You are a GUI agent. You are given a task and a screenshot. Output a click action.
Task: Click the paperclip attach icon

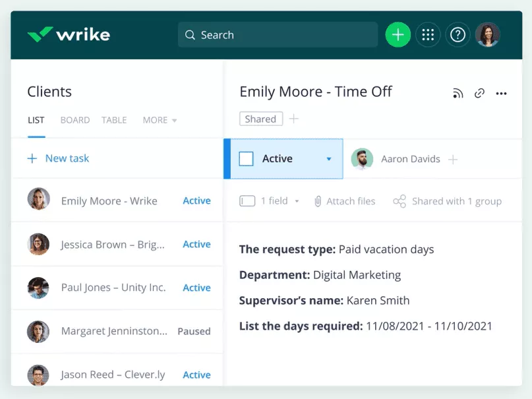click(318, 201)
